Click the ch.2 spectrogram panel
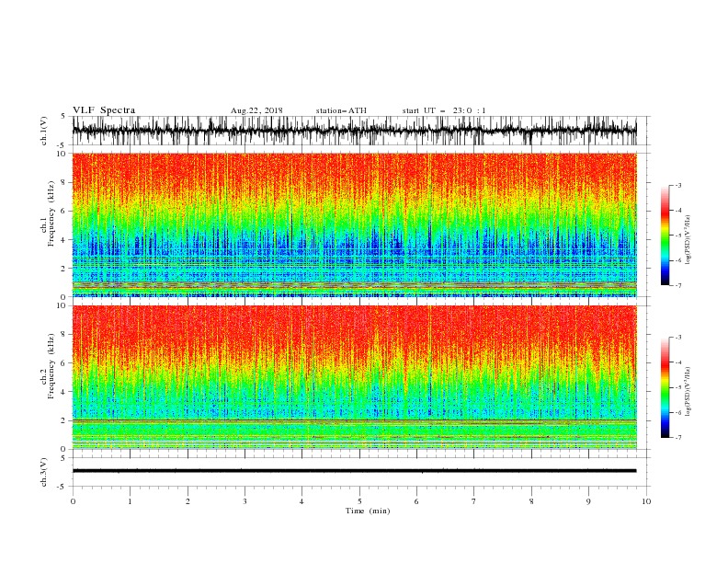The height and width of the screenshot is (563, 728). point(355,377)
